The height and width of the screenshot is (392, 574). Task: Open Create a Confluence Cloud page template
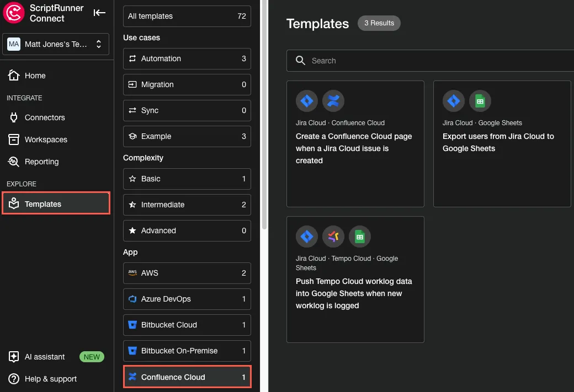(x=355, y=144)
